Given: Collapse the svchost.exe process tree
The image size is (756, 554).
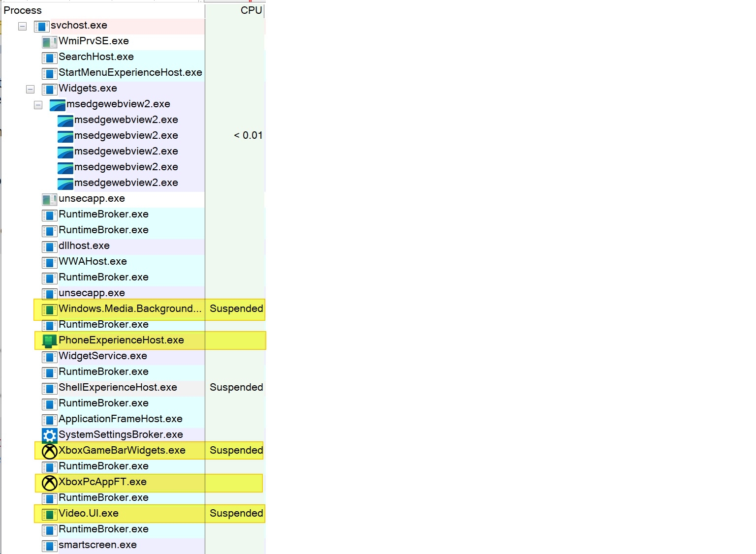Looking at the screenshot, I should pyautogui.click(x=22, y=26).
